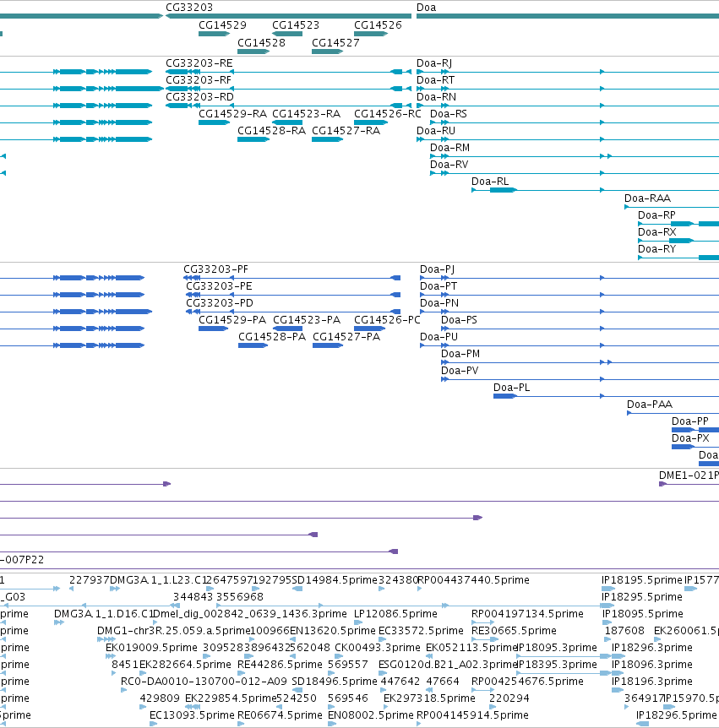Select the Doa-PV protein

(x=460, y=371)
